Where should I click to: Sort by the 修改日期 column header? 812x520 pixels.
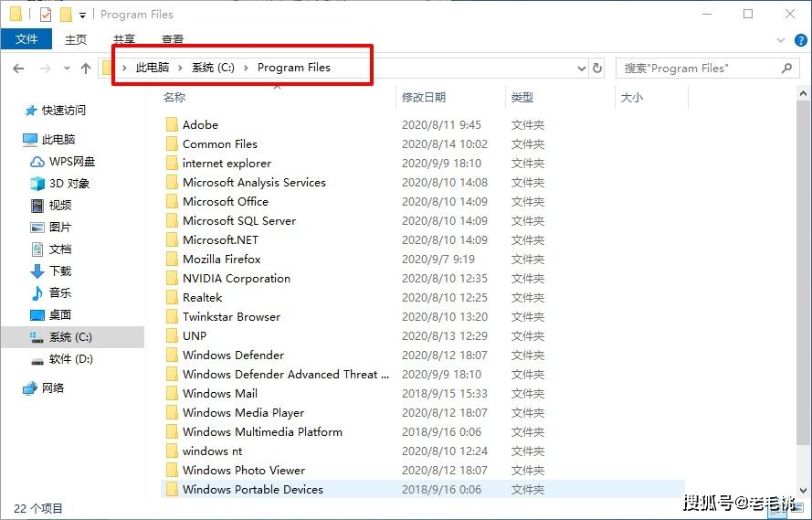424,98
